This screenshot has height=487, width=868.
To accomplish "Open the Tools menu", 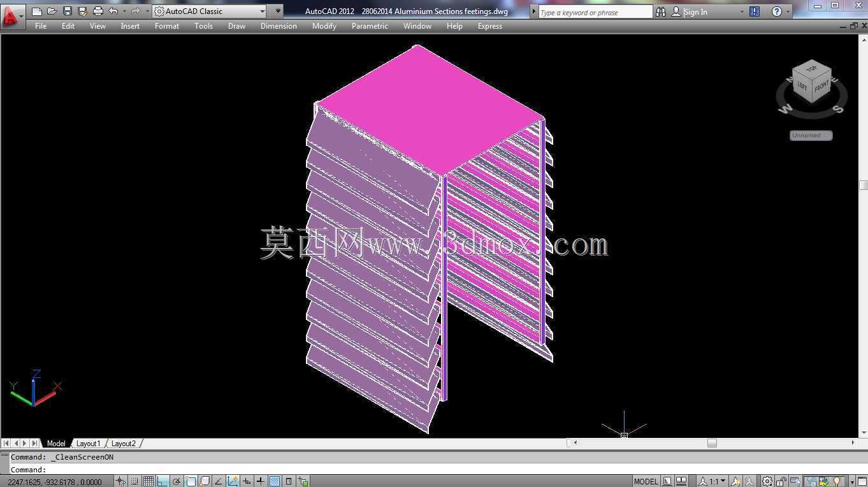I will pyautogui.click(x=204, y=26).
